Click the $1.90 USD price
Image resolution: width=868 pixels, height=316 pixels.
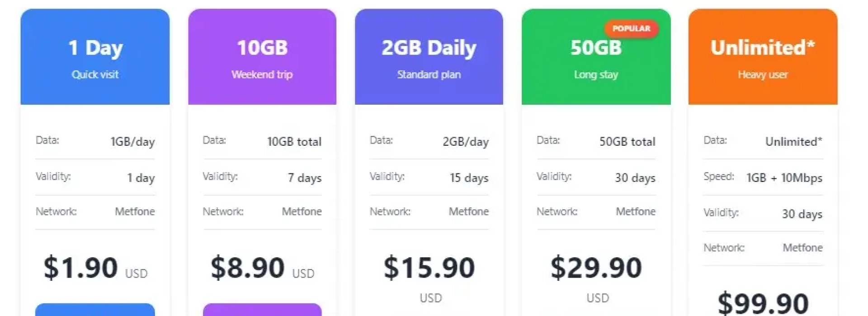click(x=81, y=267)
